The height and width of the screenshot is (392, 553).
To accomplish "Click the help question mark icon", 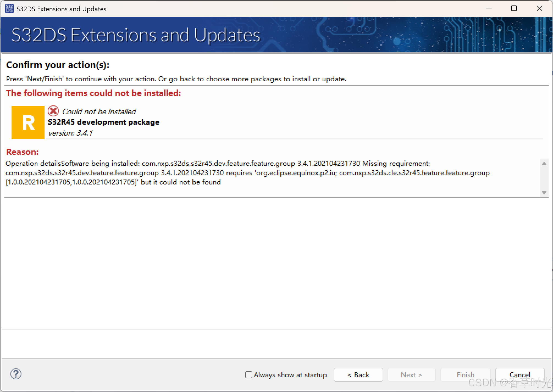I will [x=16, y=374].
